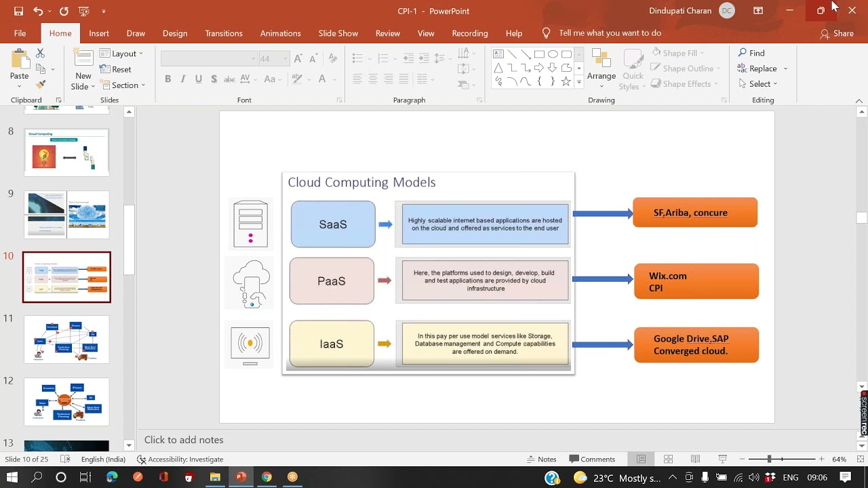The width and height of the screenshot is (868, 488).
Task: Switch to Normal view icon
Action: 641,459
